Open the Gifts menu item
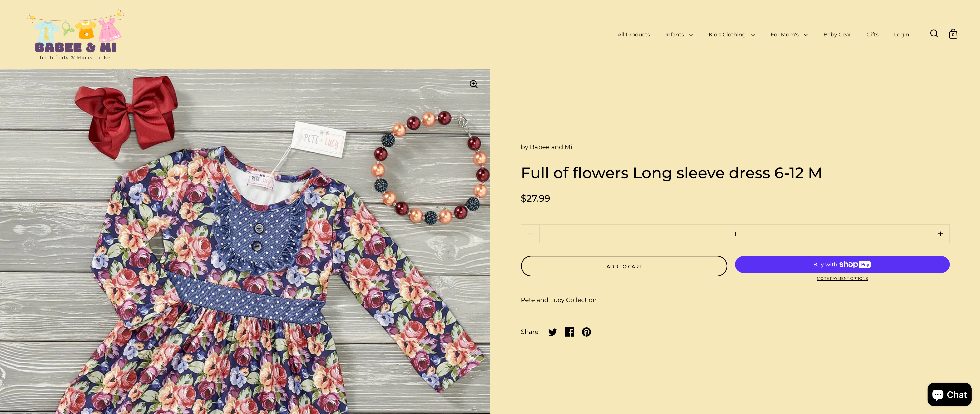This screenshot has height=414, width=980. [x=872, y=35]
